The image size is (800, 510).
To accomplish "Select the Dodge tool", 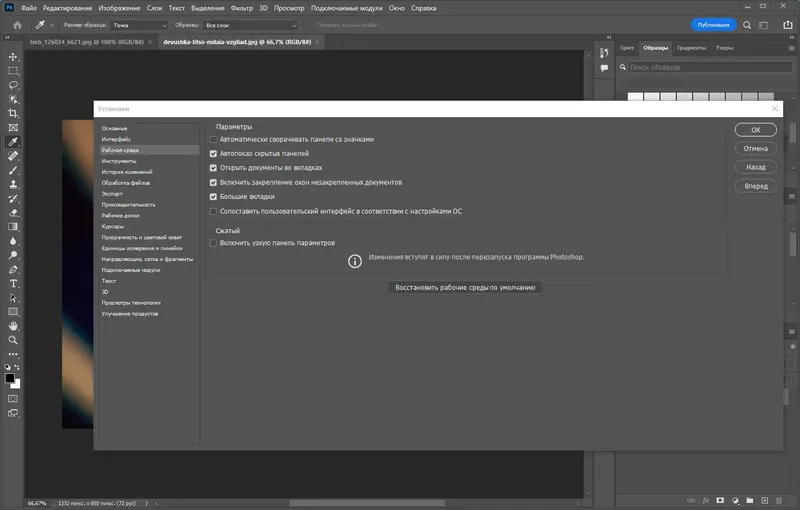I will click(13, 255).
